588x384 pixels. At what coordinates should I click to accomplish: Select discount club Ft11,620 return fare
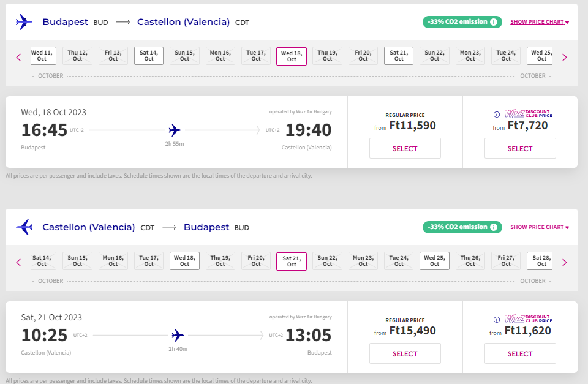click(520, 353)
